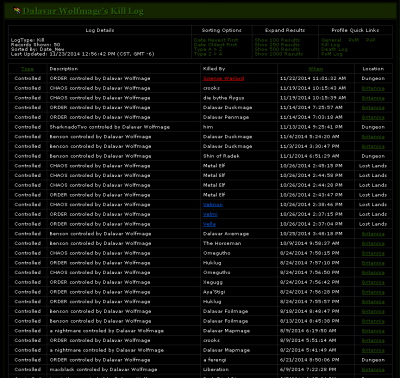Sort by Date Oldest First
The image size is (400, 378).
(x=215, y=45)
